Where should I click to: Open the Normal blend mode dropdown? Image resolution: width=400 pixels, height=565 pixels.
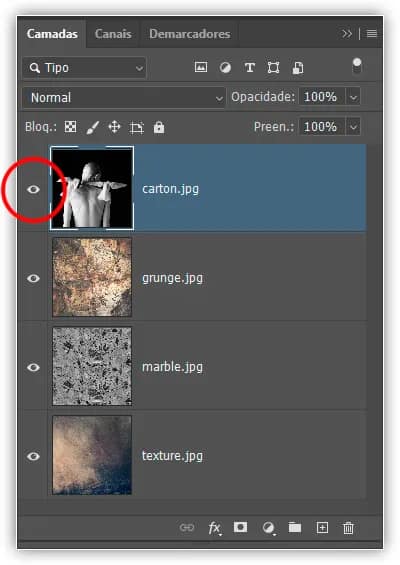point(124,97)
